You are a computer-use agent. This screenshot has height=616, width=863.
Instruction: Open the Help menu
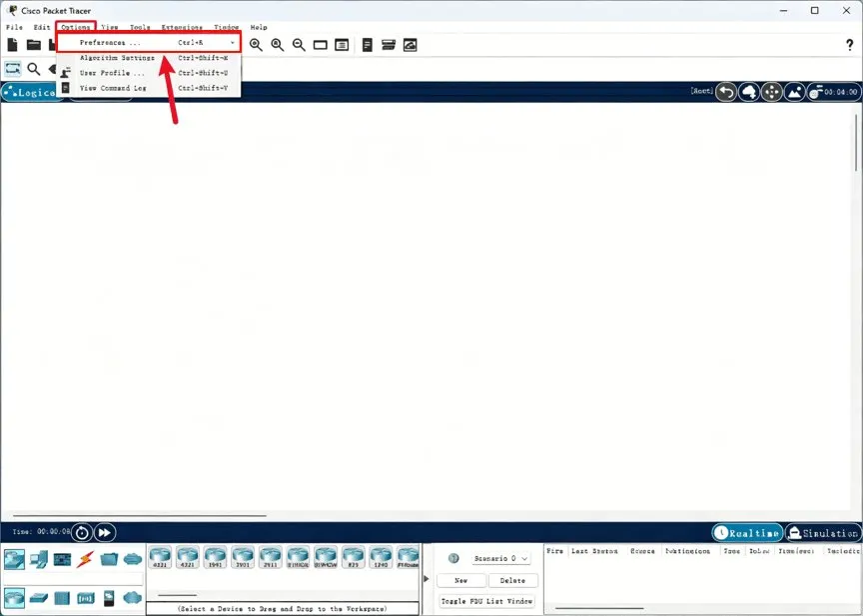coord(259,27)
